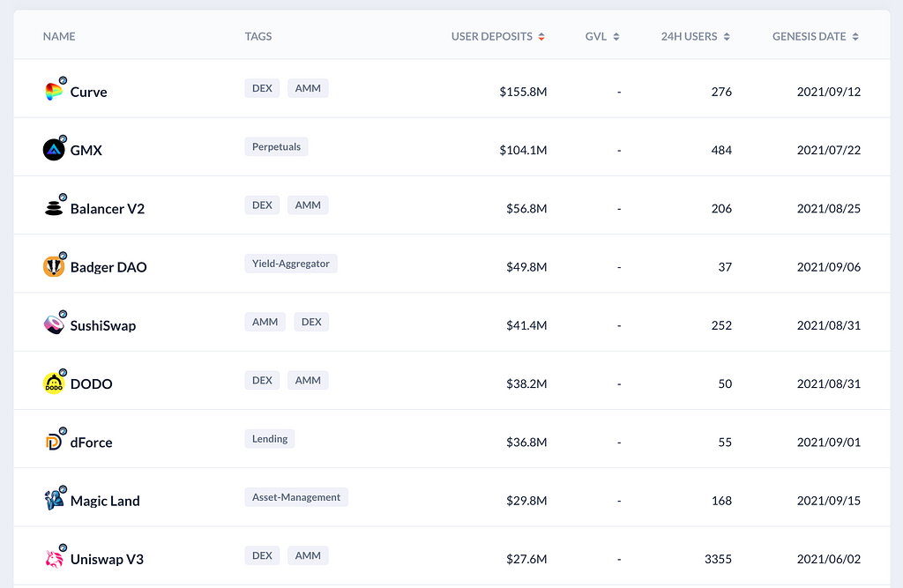Viewport: 903px width, 588px height.
Task: Click the DODO logo icon
Action: (54, 383)
